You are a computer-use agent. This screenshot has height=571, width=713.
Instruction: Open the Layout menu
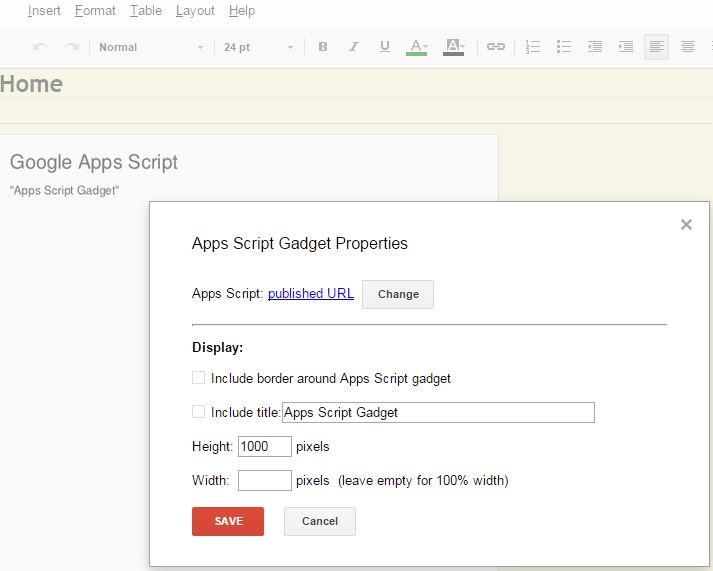[195, 10]
